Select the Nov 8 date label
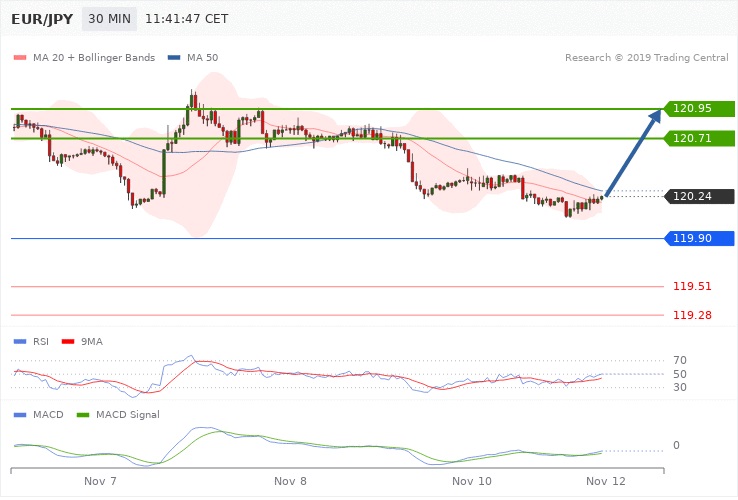The image size is (738, 500). click(290, 481)
